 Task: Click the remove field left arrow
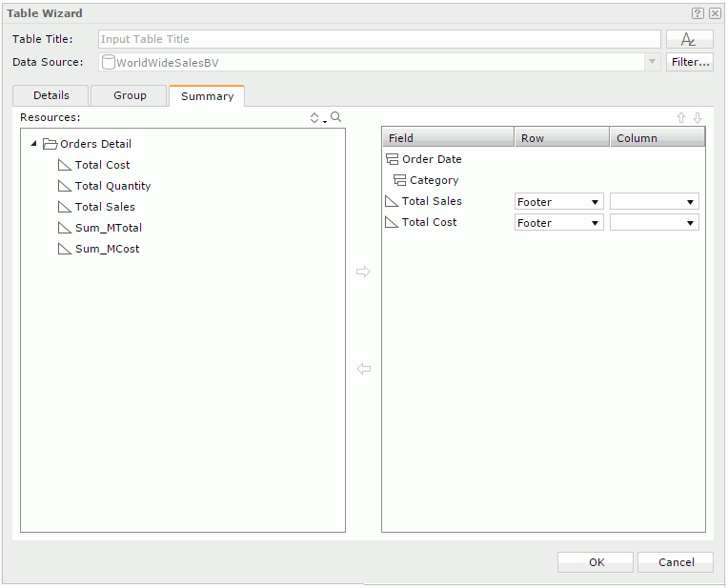363,369
